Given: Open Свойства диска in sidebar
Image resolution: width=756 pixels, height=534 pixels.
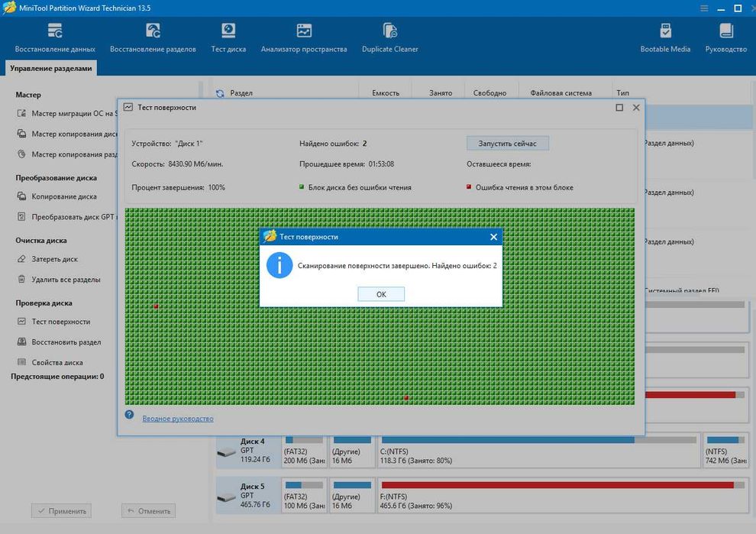Looking at the screenshot, I should pyautogui.click(x=50, y=362).
